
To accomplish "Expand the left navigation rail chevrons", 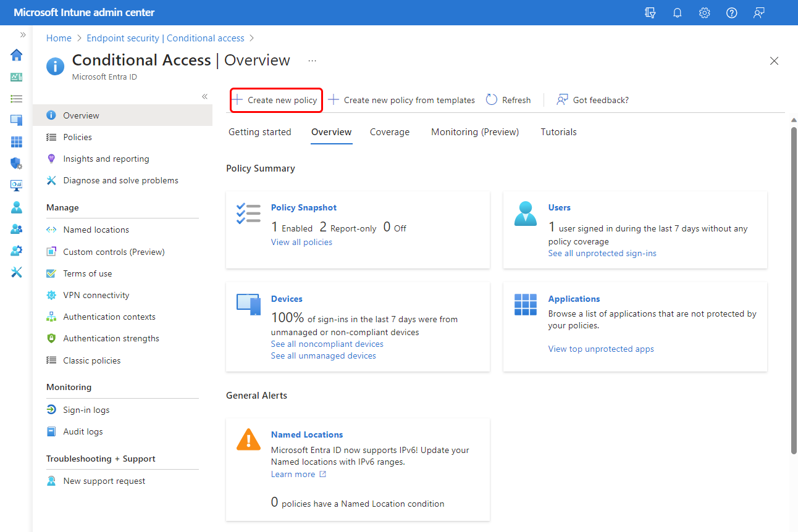I will 23,35.
